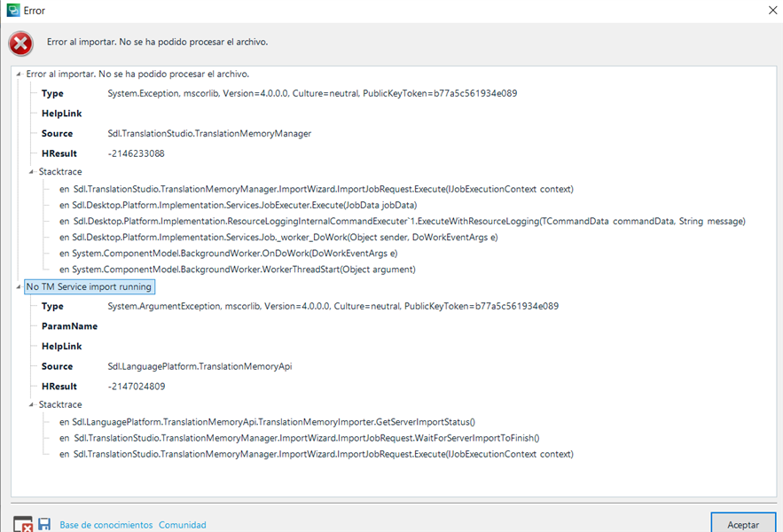Screen dimensions: 783x532
Task: Click the SDL Trados title bar icon
Action: pyautogui.click(x=13, y=10)
